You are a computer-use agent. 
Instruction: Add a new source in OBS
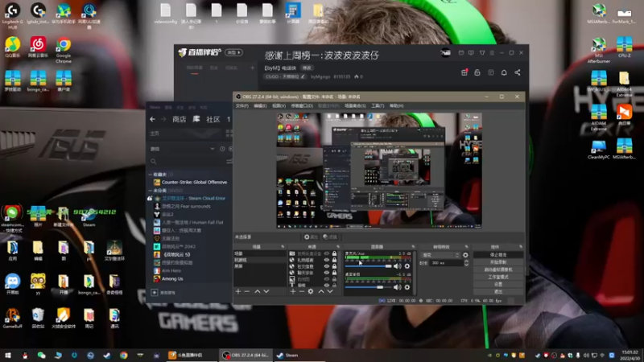point(293,291)
